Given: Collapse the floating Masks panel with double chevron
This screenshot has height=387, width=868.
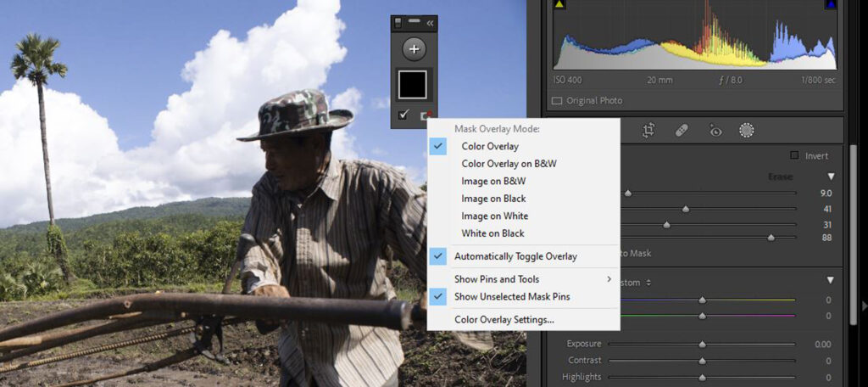Looking at the screenshot, I should tap(431, 23).
